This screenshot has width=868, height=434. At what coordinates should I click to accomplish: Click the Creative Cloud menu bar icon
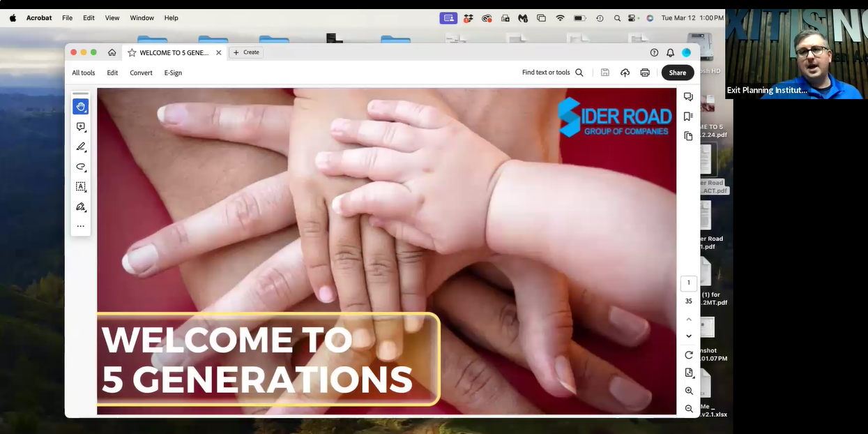tap(487, 18)
